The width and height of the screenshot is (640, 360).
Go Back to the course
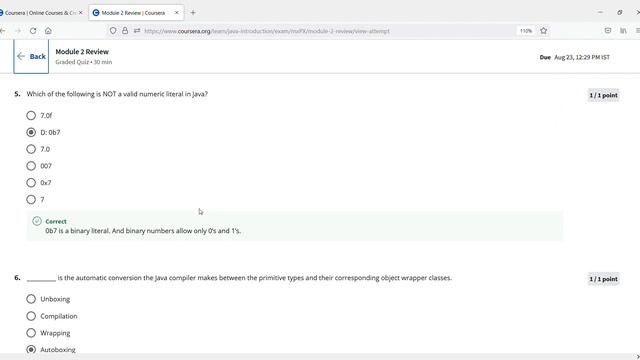click(x=31, y=56)
